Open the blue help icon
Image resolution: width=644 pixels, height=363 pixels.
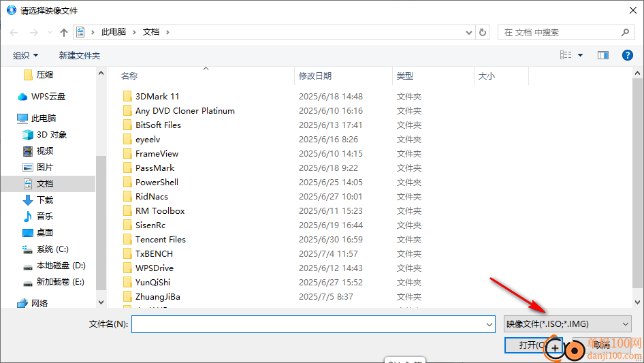point(627,55)
